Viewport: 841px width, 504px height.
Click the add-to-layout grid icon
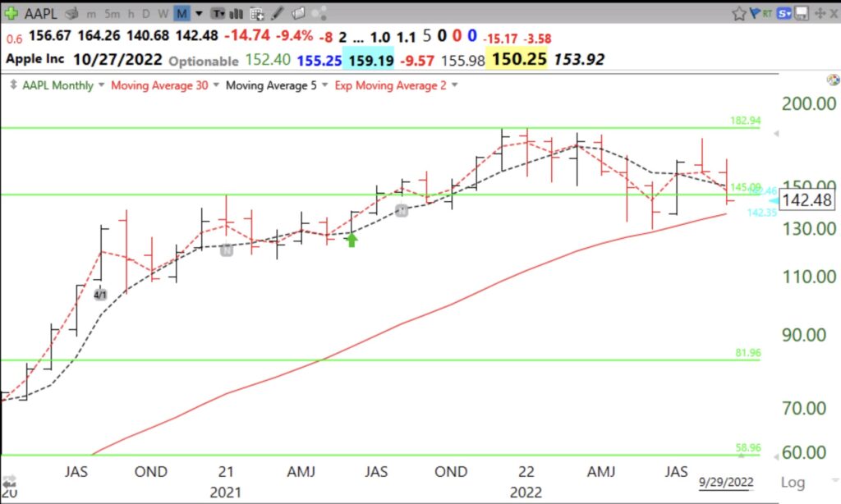(257, 14)
